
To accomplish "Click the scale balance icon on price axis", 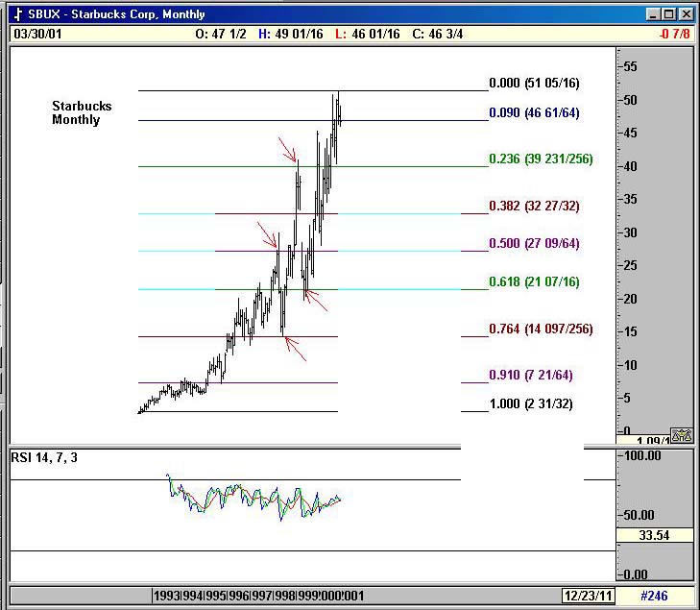I will [682, 434].
